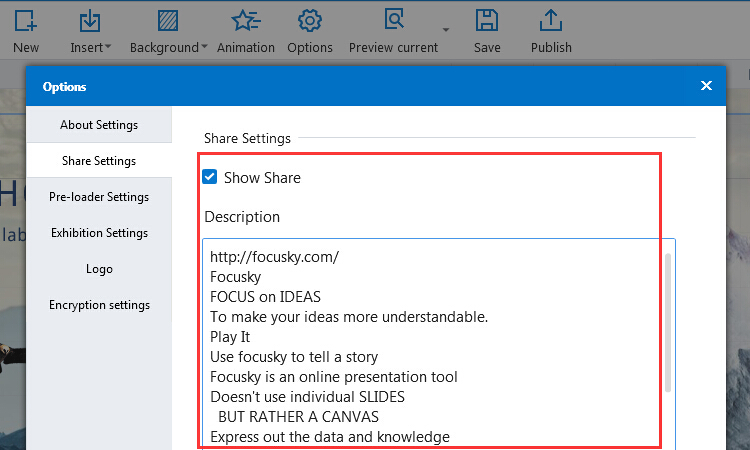Image resolution: width=750 pixels, height=450 pixels.
Task: Click the Save floppy disk icon
Action: (487, 21)
